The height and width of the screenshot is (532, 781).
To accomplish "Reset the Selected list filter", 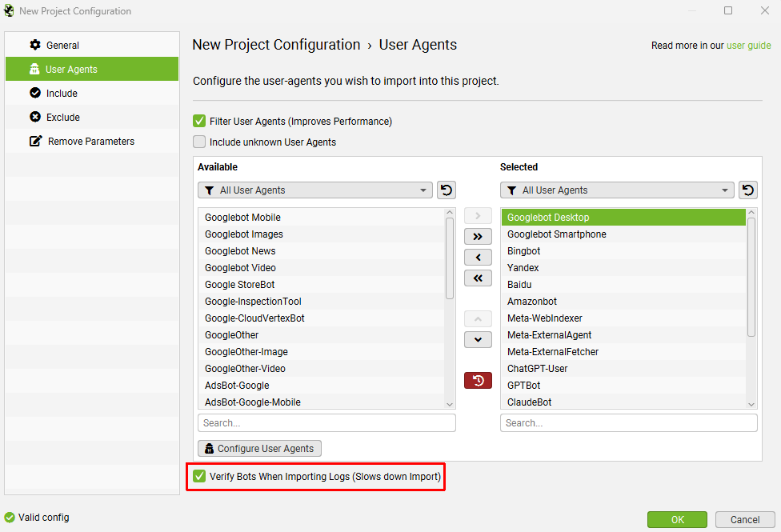I will pos(747,190).
